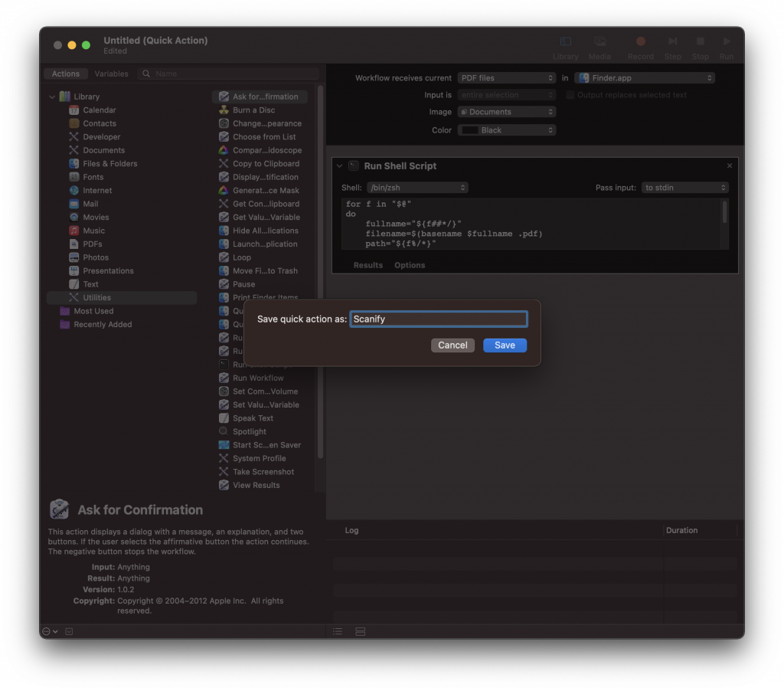Image resolution: width=784 pixels, height=691 pixels.
Task: Select System Profile action icon
Action: (224, 458)
